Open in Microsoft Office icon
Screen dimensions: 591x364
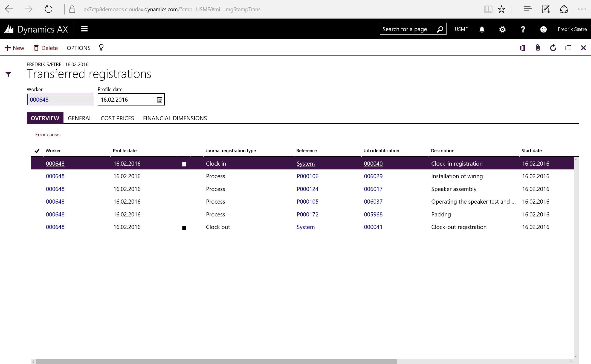(523, 48)
